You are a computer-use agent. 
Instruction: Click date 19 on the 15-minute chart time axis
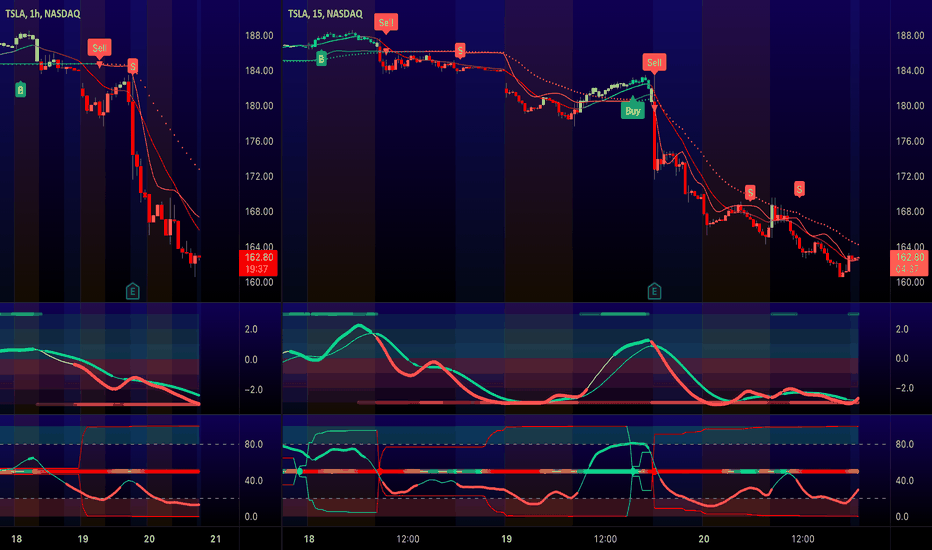506,539
